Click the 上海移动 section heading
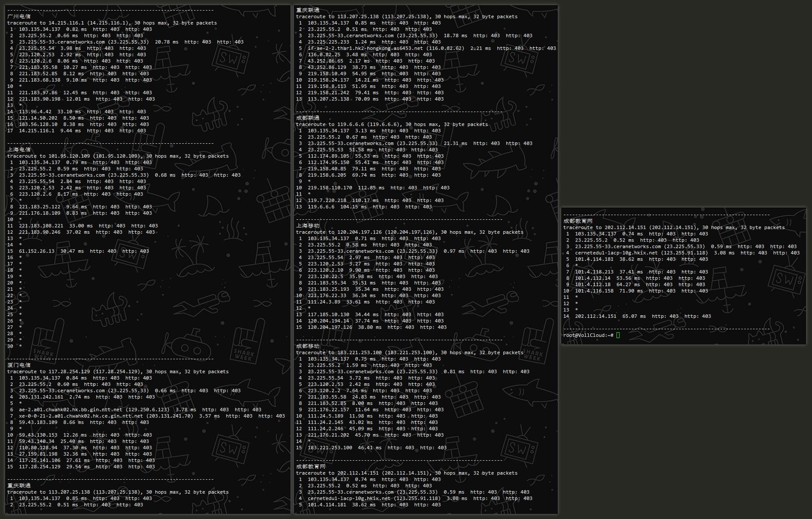Screen dimensions: 812x519 click(308, 226)
